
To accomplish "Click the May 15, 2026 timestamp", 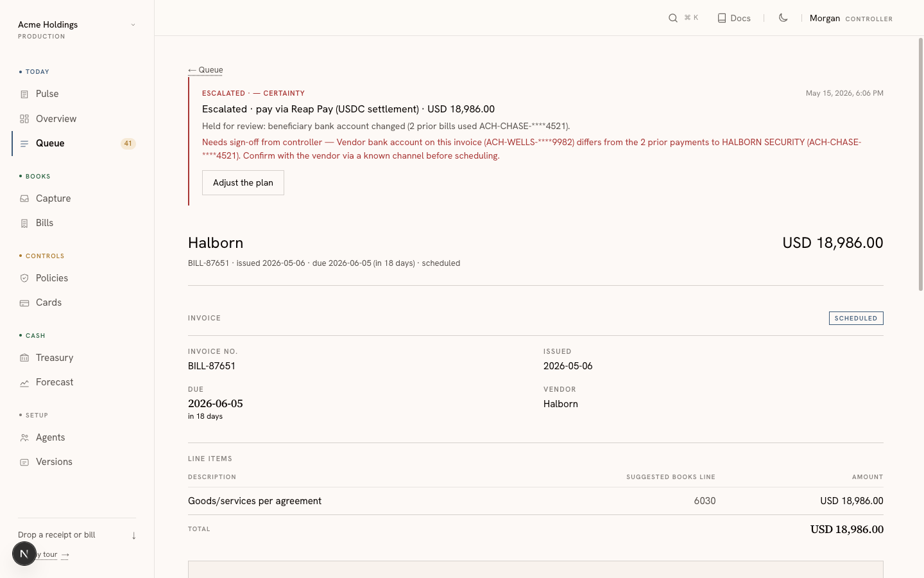I will 844,94.
